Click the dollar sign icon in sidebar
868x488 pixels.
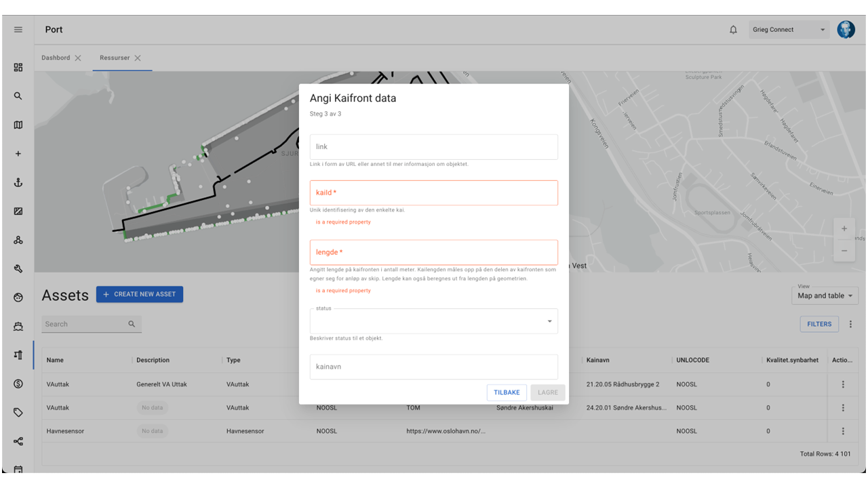pos(18,384)
